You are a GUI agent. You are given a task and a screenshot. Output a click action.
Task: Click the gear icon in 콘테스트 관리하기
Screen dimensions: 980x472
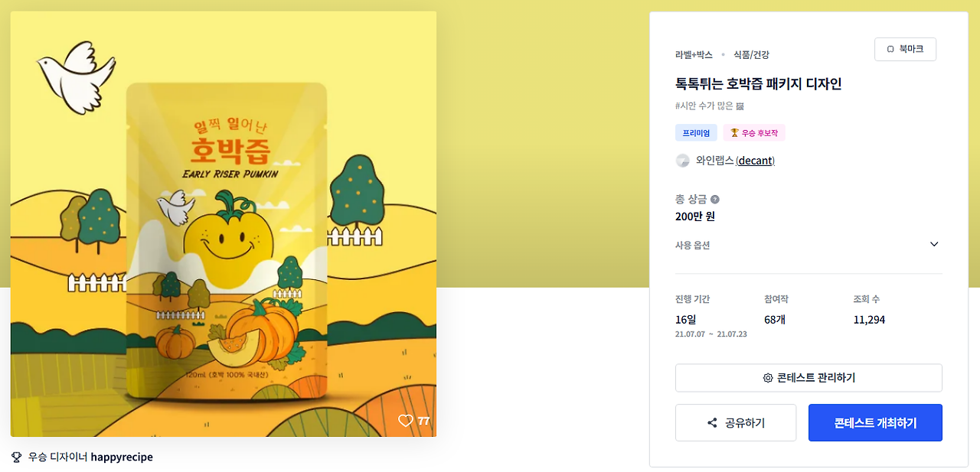(768, 378)
